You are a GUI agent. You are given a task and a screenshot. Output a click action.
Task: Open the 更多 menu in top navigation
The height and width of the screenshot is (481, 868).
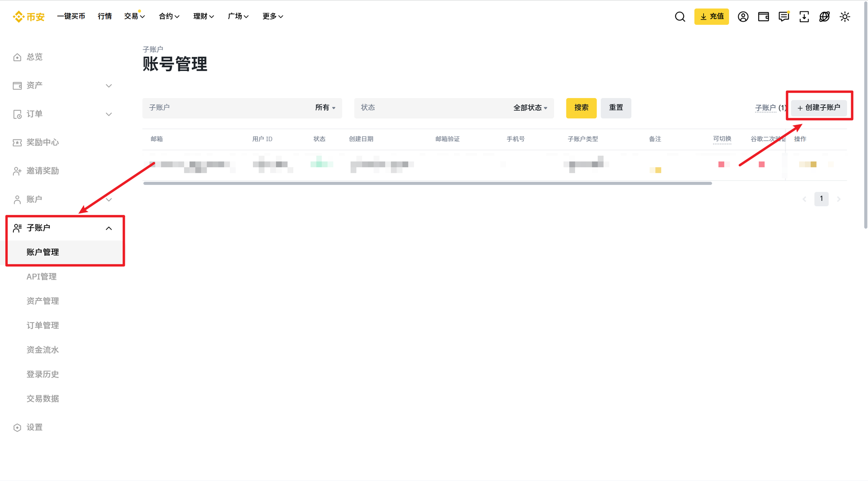[x=272, y=16]
